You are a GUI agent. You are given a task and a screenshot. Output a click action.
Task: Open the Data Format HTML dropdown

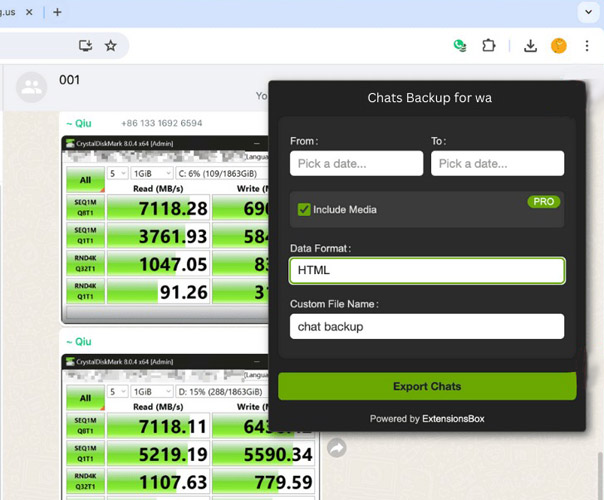tap(427, 270)
